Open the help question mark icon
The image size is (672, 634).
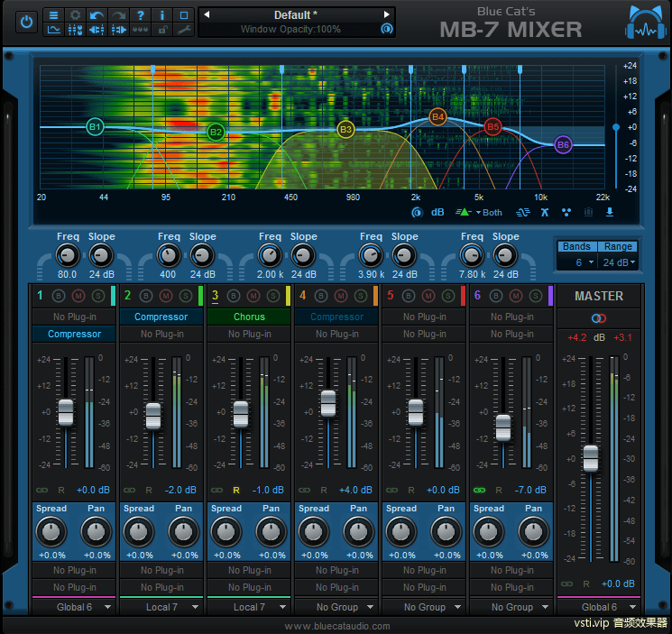point(141,15)
